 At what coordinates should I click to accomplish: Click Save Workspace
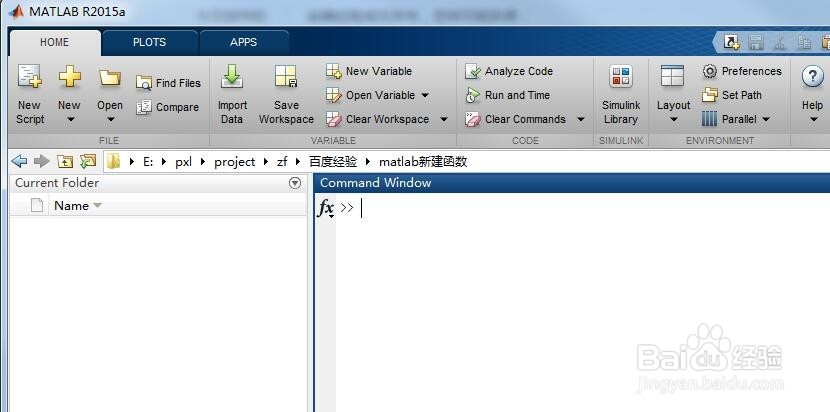(286, 94)
